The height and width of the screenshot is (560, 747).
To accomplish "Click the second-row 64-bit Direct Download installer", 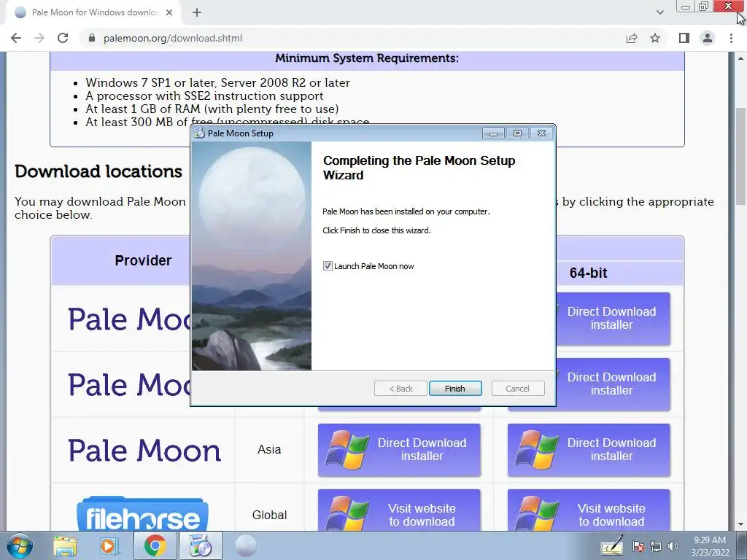I will 613,384.
